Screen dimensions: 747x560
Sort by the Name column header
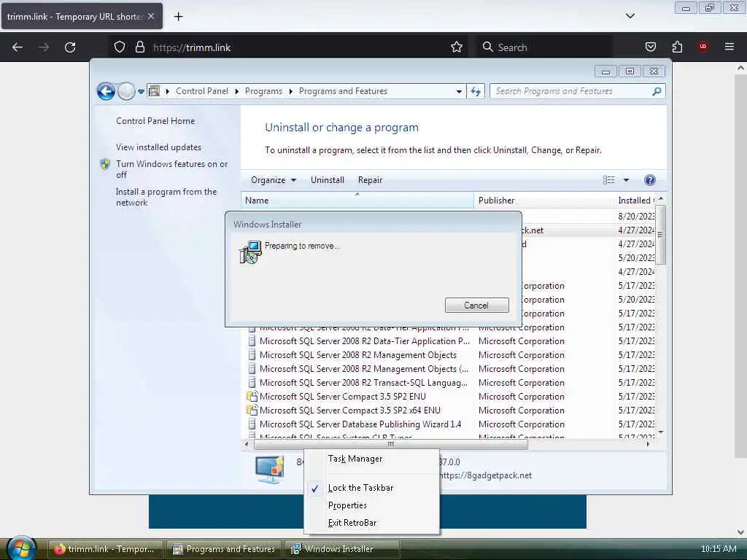pos(357,201)
